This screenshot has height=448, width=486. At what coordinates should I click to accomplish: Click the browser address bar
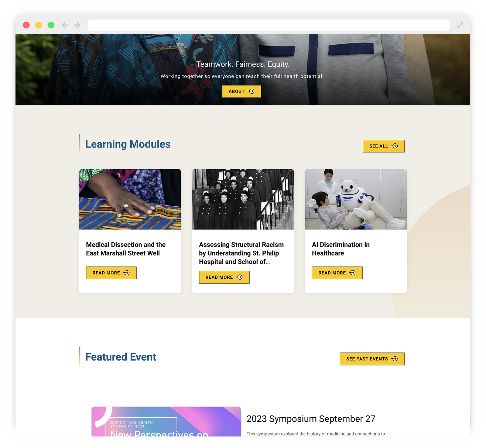[269, 25]
